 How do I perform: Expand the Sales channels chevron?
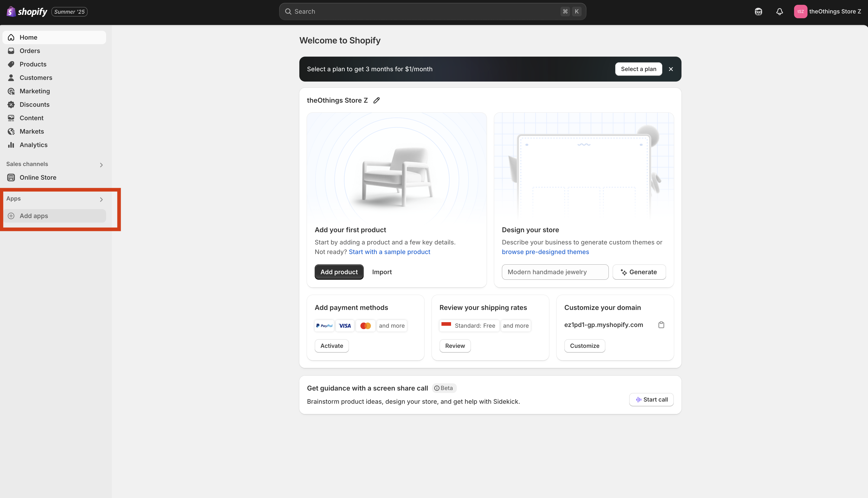click(x=101, y=165)
